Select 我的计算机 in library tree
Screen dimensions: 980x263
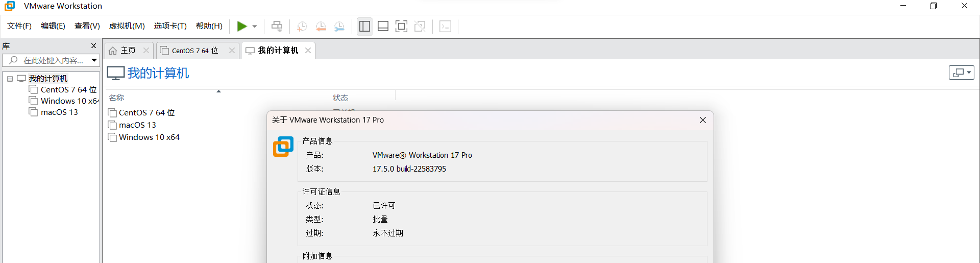pyautogui.click(x=48, y=79)
